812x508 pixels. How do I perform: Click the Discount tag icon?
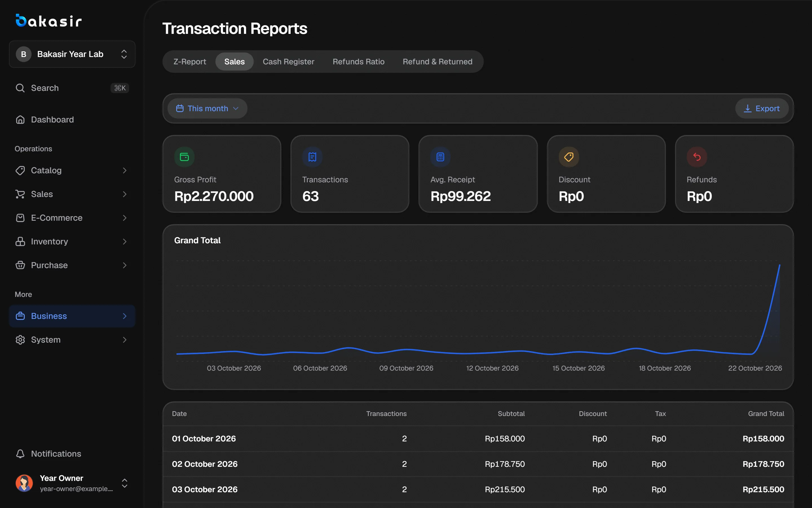point(569,157)
